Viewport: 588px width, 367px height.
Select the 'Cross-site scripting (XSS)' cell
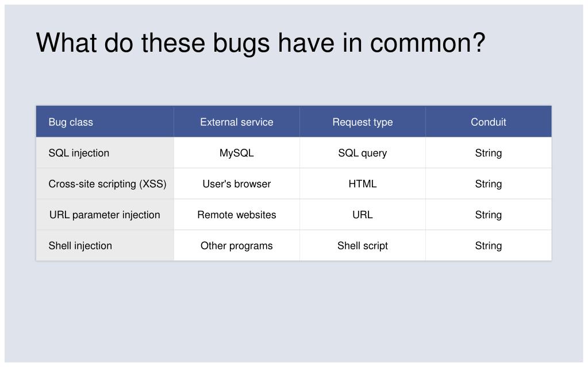105,184
